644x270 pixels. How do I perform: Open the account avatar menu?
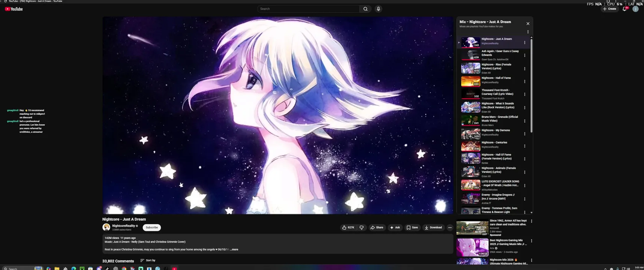pyautogui.click(x=635, y=9)
